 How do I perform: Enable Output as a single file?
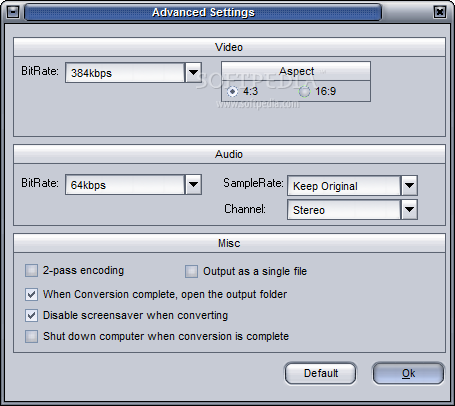click(191, 271)
